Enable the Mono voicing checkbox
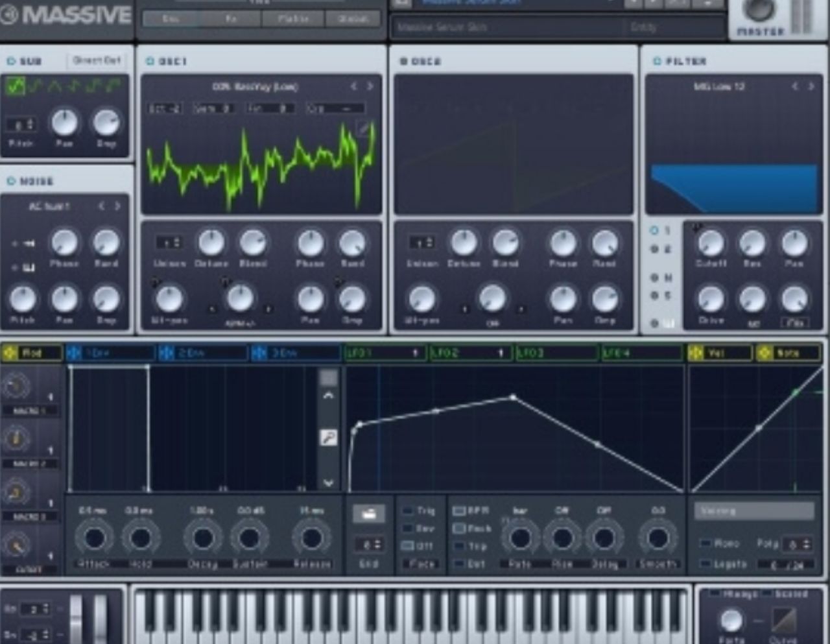The width and height of the screenshot is (830, 644). click(705, 543)
